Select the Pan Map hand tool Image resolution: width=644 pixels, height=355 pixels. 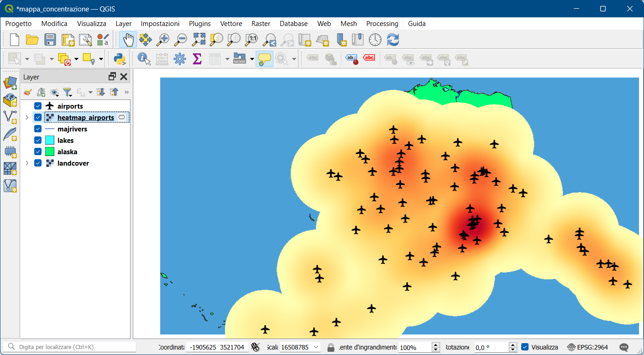128,40
